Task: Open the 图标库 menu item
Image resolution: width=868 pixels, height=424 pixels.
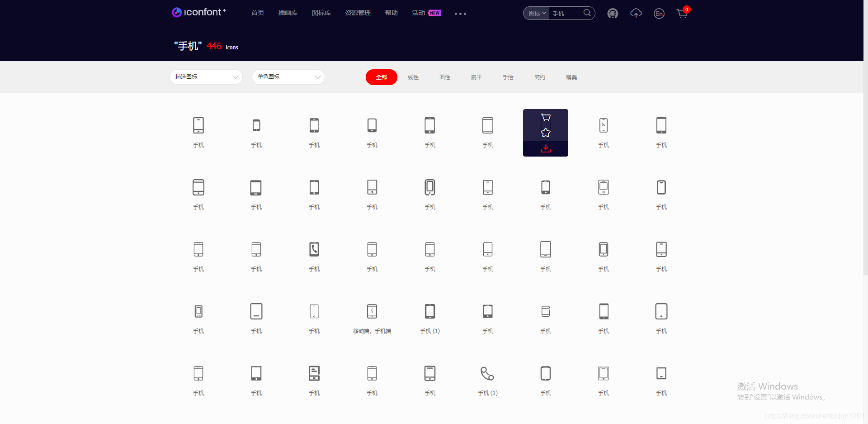Action: coord(321,13)
